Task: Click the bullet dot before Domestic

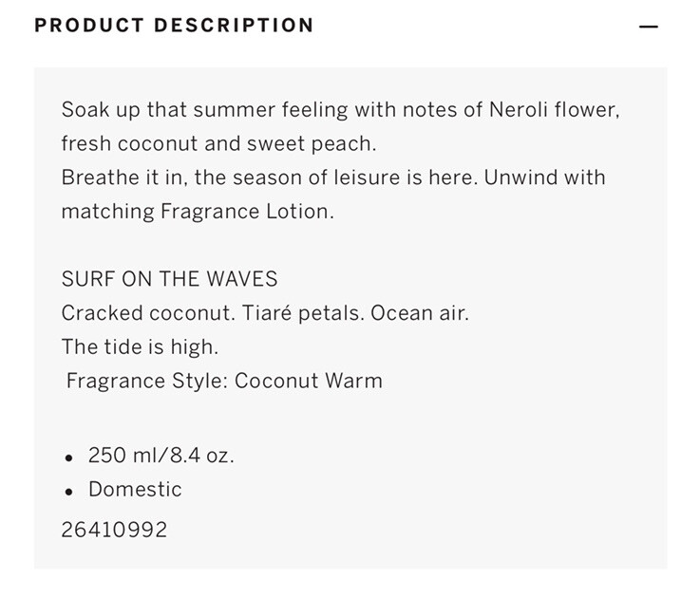Action: [68, 492]
